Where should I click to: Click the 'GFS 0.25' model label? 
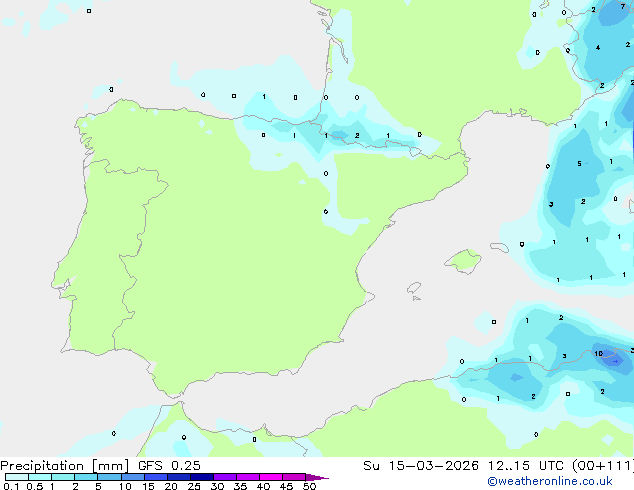click(x=169, y=466)
